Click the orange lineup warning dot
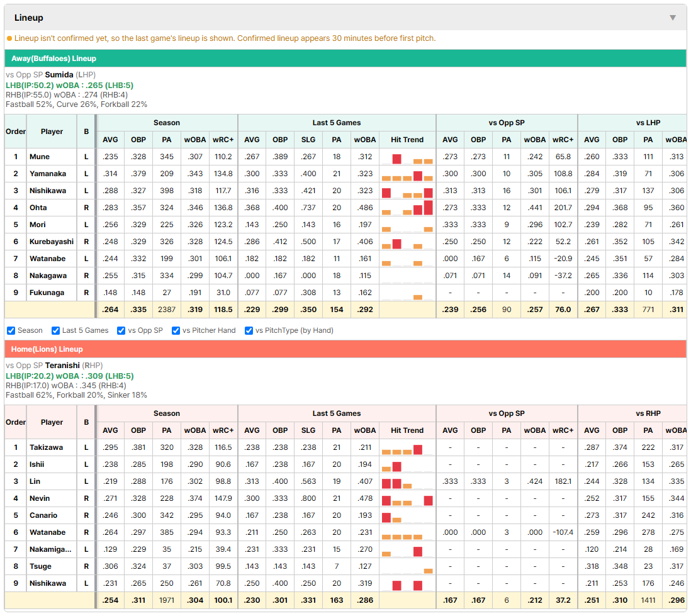The width and height of the screenshot is (691, 616). (9, 39)
